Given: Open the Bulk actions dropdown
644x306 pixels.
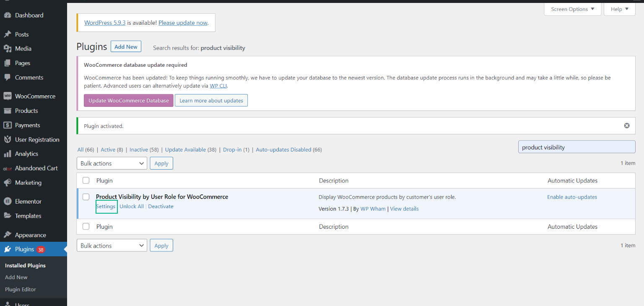Looking at the screenshot, I should (x=112, y=163).
